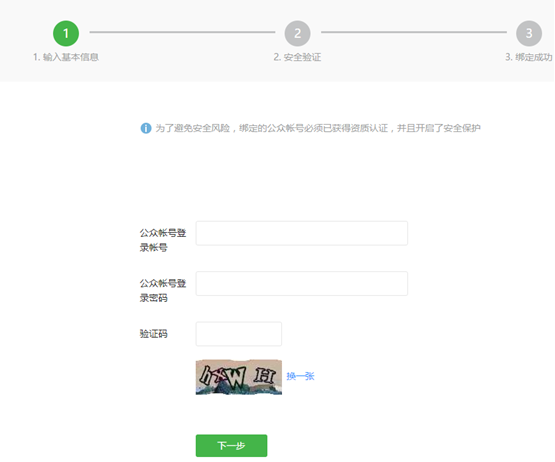Click the progress line between steps 2 and 3
The image size is (555, 462).
[414, 32]
